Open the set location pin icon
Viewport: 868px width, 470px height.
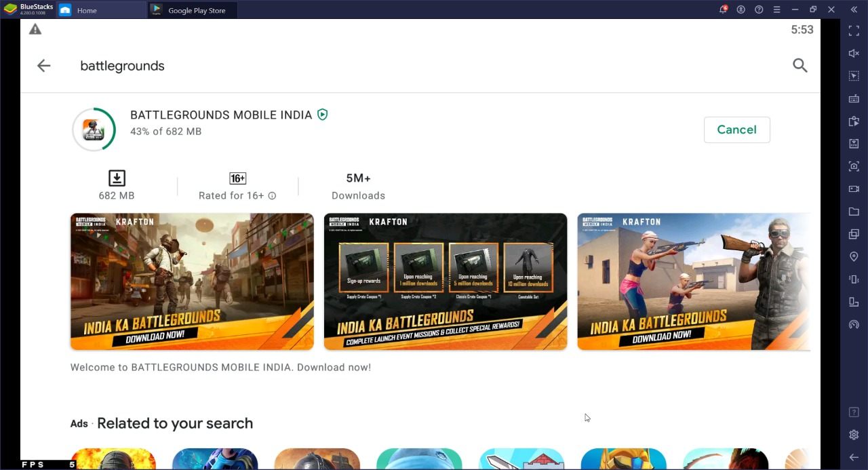click(x=854, y=257)
